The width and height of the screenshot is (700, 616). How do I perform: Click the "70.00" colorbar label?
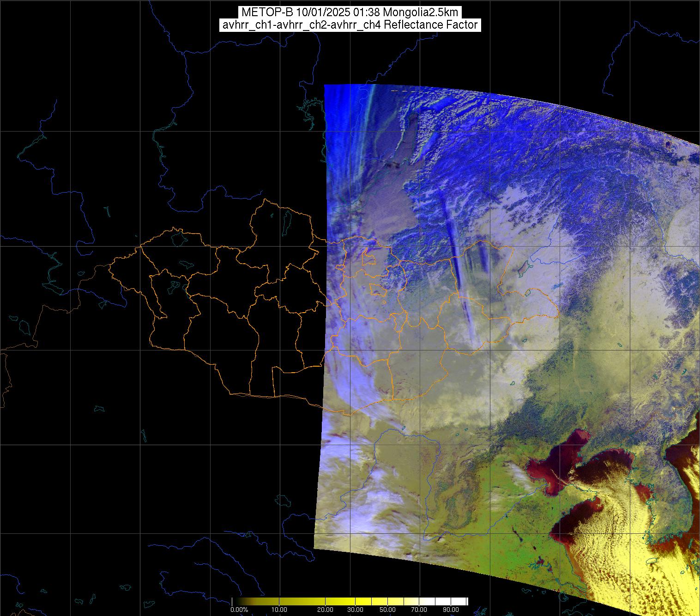pos(419,610)
